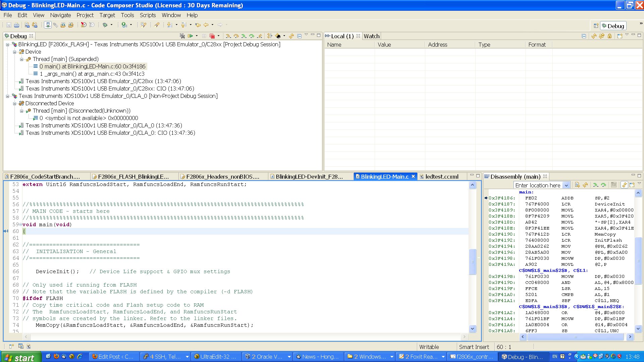644x362 pixels.
Task: Click the red Terminate icon in Debug view
Action: pos(212,36)
